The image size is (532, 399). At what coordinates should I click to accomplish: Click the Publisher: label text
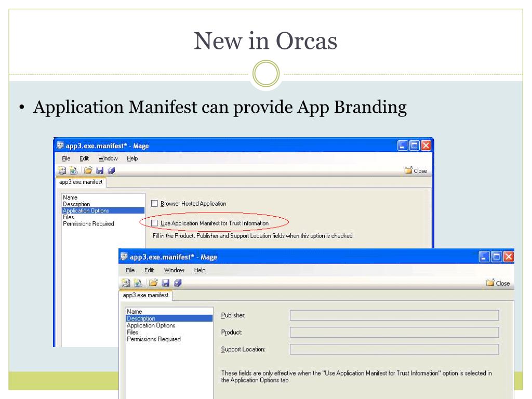pyautogui.click(x=233, y=315)
